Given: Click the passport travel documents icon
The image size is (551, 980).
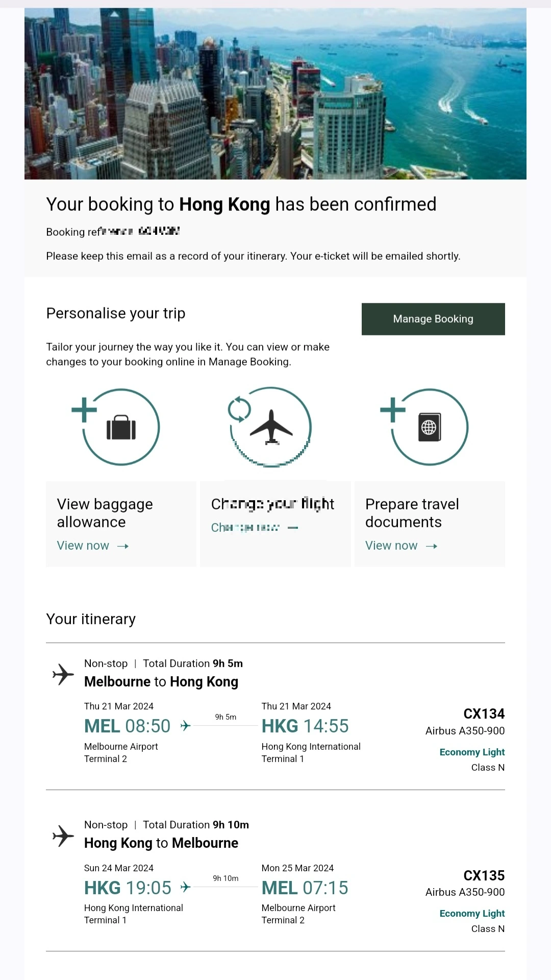Looking at the screenshot, I should tap(430, 427).
